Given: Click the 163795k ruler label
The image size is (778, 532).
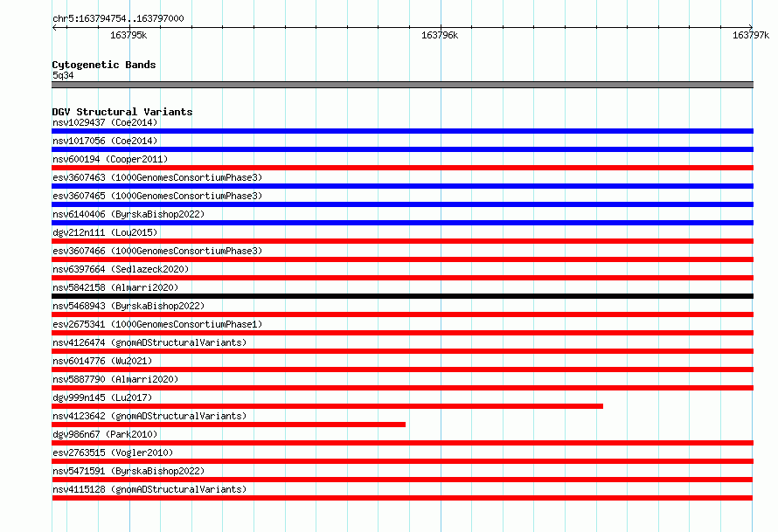Looking at the screenshot, I should click(x=129, y=35).
